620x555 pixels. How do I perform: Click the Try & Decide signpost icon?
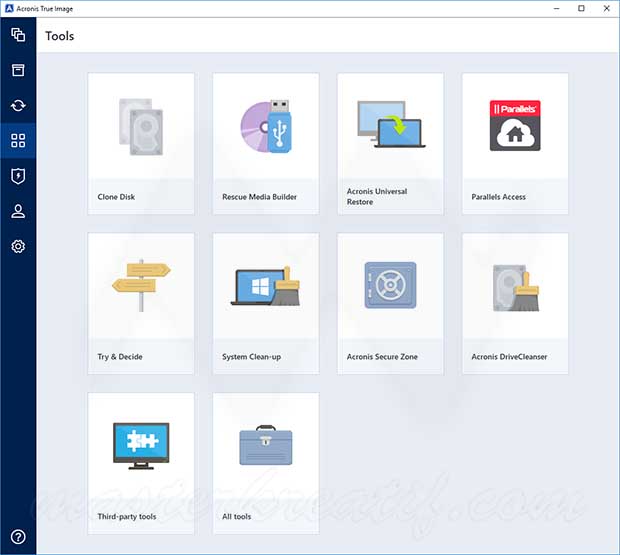click(141, 285)
